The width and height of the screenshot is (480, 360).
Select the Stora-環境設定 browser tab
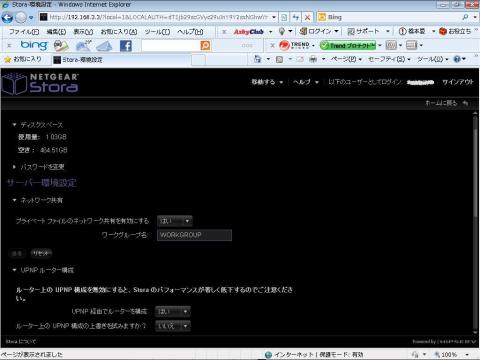pyautogui.click(x=122, y=60)
